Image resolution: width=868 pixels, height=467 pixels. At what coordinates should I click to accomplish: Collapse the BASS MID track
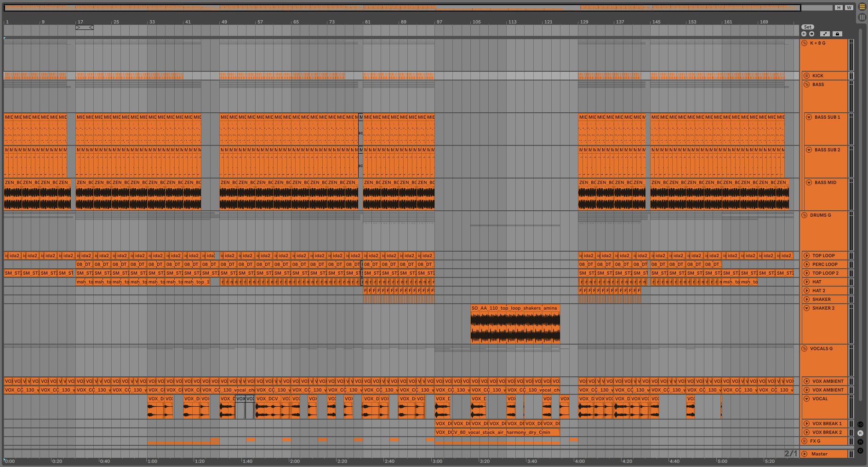pos(809,183)
